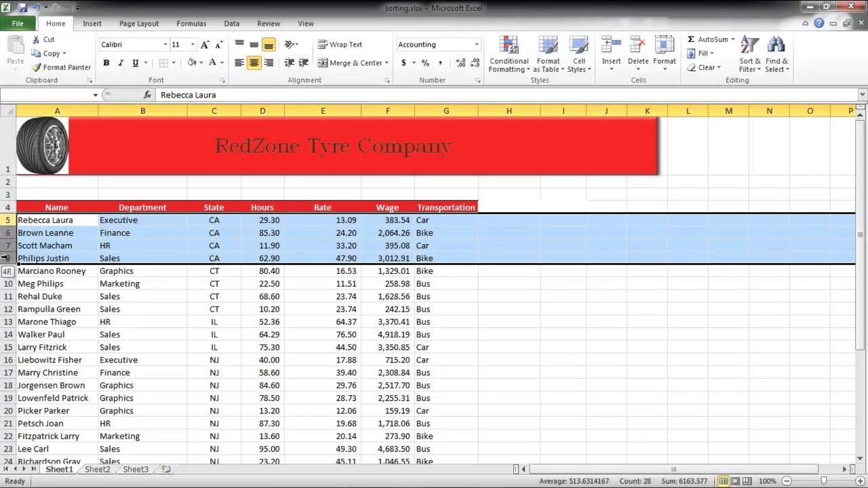868x488 pixels.
Task: Toggle align text right
Action: click(x=269, y=63)
